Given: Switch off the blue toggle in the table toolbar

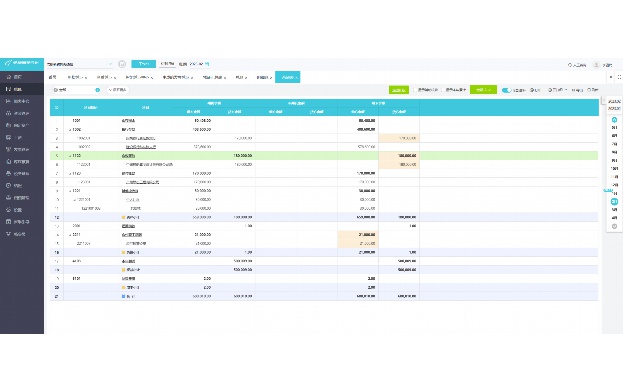Looking at the screenshot, I should coord(506,90).
